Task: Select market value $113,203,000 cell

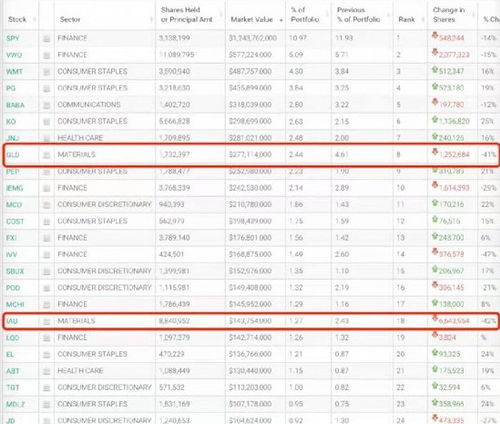Action: pyautogui.click(x=250, y=387)
